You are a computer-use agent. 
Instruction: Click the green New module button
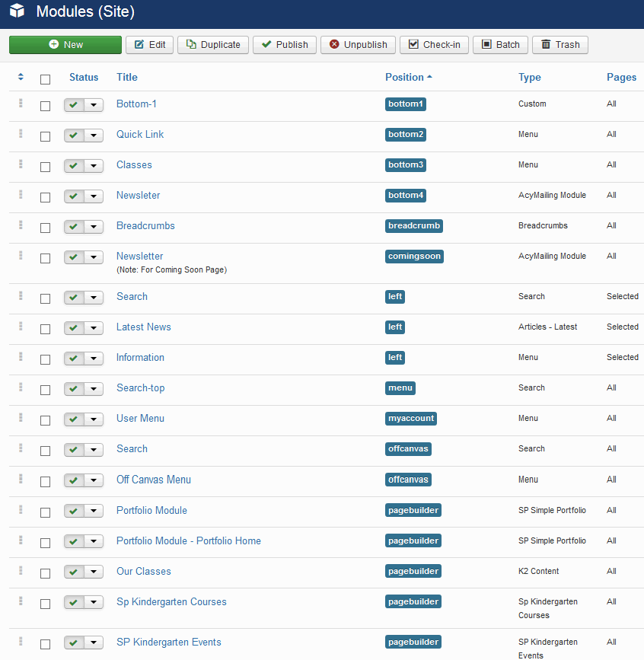(65, 45)
